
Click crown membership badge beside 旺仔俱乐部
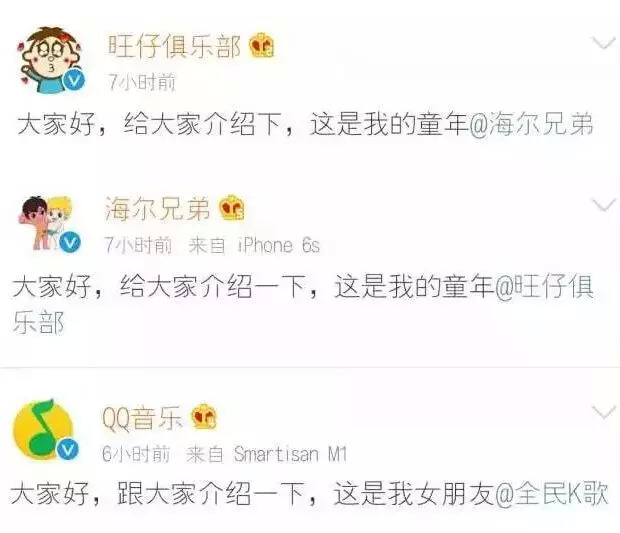point(261,45)
